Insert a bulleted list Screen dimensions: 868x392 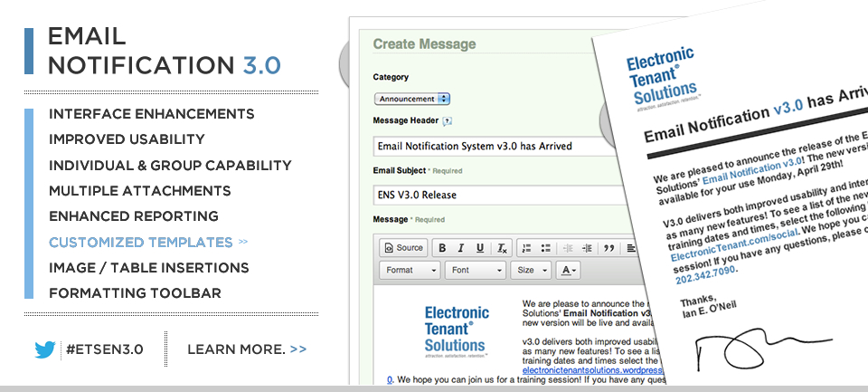[x=546, y=248]
